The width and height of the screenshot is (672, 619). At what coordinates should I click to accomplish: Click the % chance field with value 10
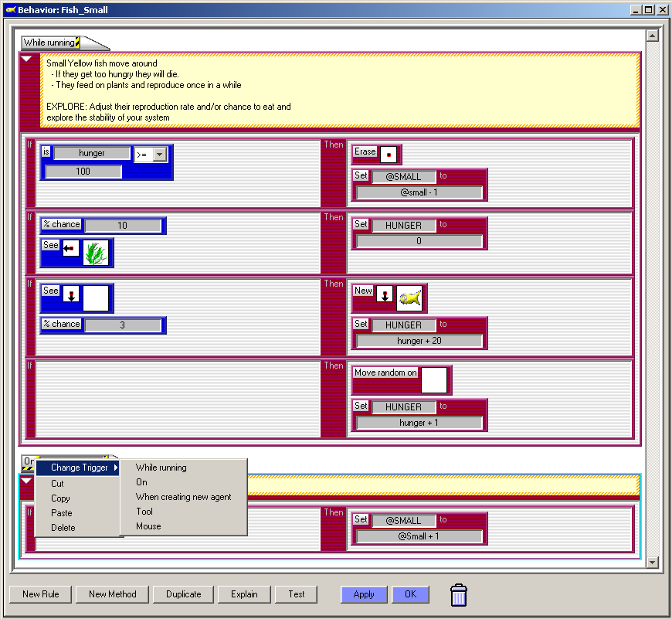pos(123,226)
